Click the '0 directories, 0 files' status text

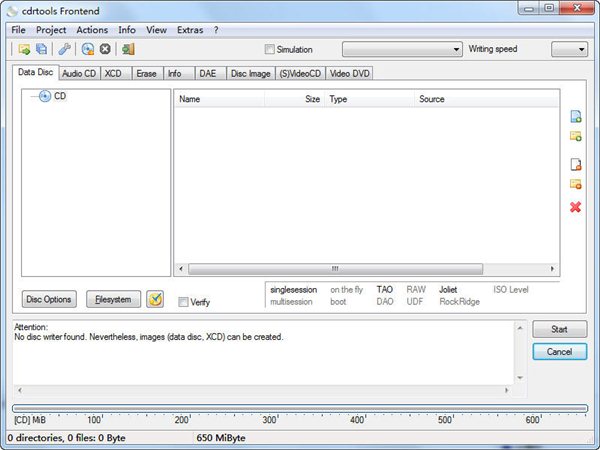[x=67, y=438]
